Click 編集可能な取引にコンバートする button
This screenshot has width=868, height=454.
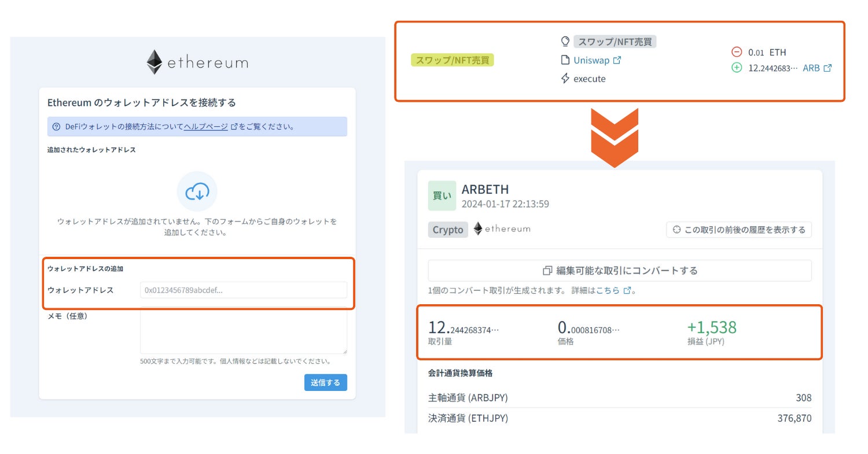620,271
